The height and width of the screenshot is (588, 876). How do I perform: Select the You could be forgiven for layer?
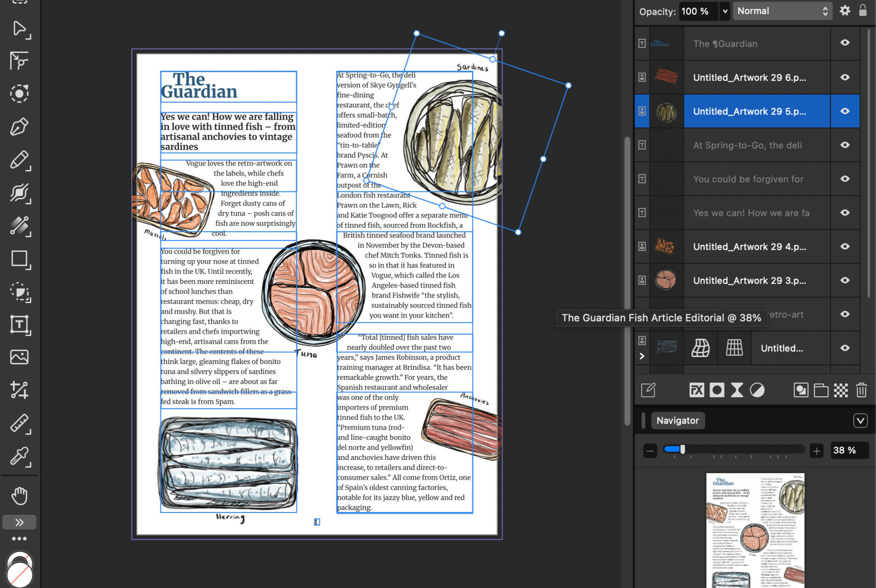748,179
